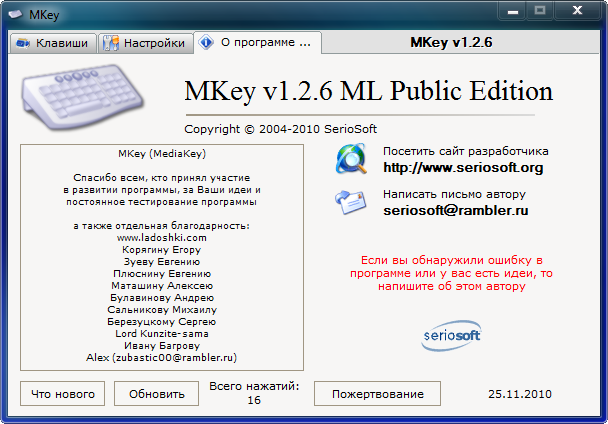608x424 pixels.
Task: Open link http://www.seriosoft.org
Action: (463, 168)
